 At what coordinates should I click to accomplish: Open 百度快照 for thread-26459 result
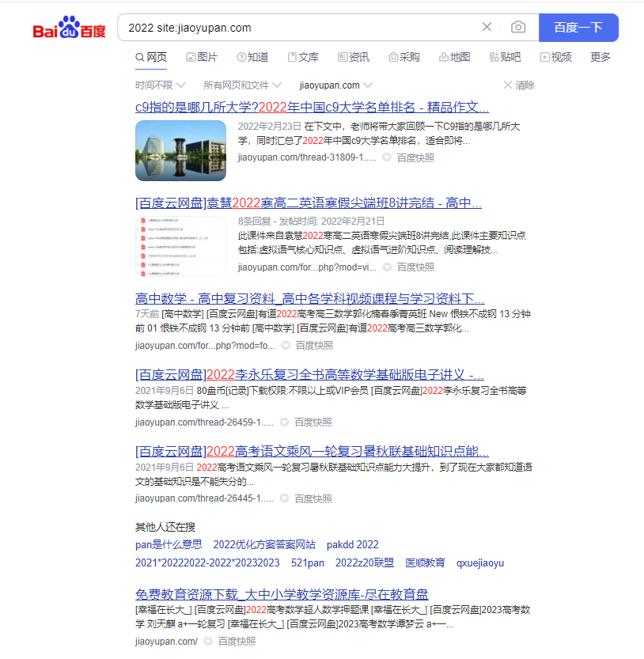[313, 422]
